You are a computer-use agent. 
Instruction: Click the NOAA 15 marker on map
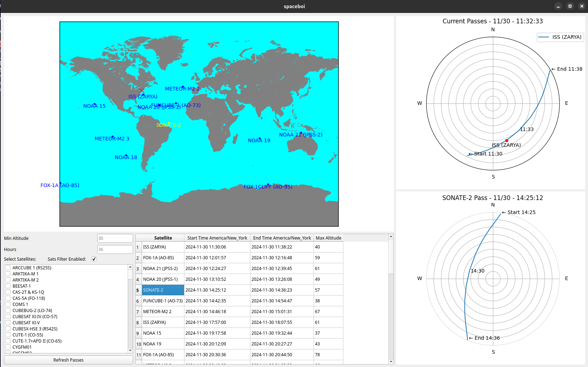tap(94, 104)
